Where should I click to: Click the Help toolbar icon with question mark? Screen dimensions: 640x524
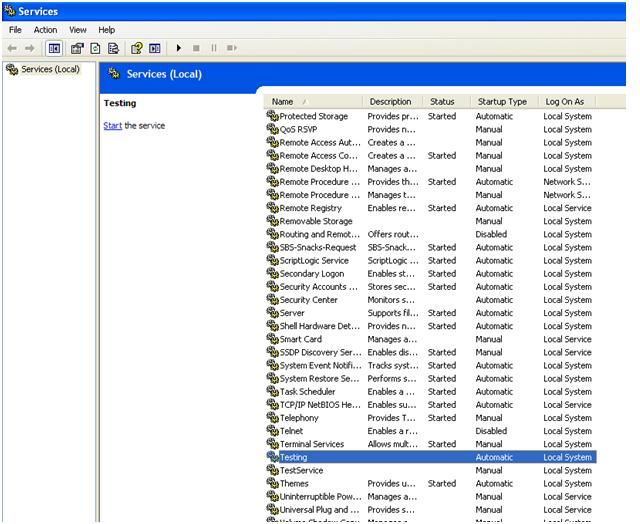137,48
